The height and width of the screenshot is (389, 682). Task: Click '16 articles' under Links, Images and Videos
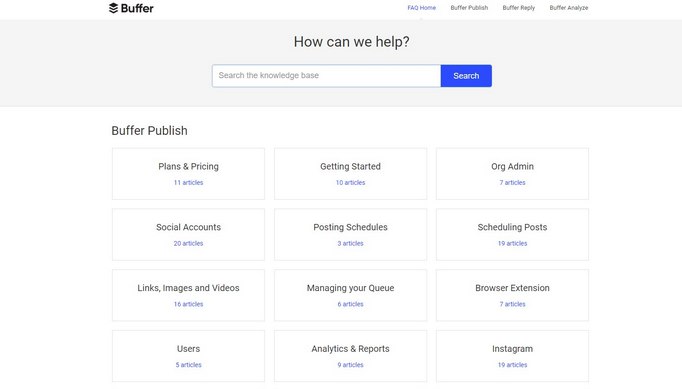coord(188,304)
